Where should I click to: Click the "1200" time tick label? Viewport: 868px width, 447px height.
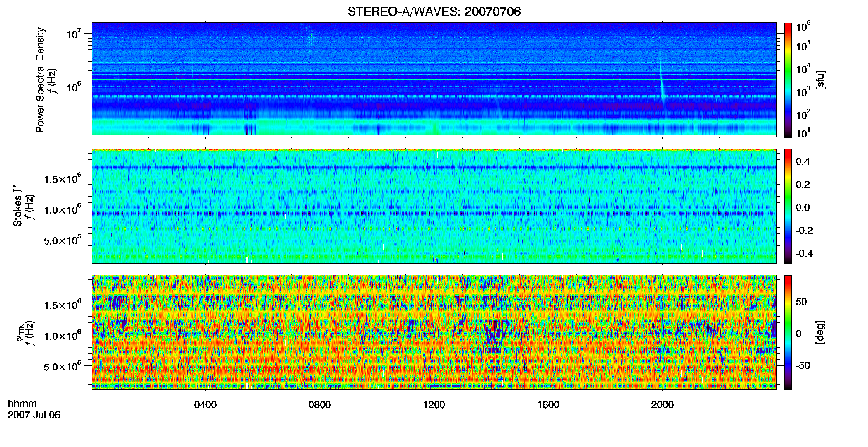pyautogui.click(x=434, y=405)
